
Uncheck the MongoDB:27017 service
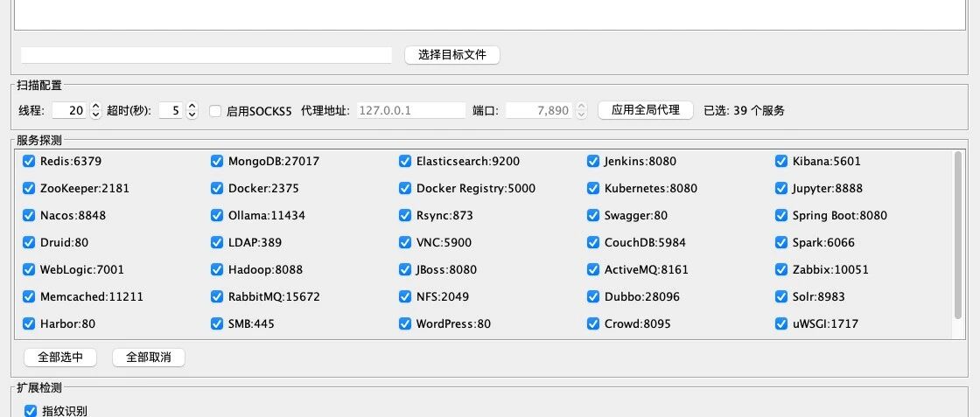pos(217,161)
